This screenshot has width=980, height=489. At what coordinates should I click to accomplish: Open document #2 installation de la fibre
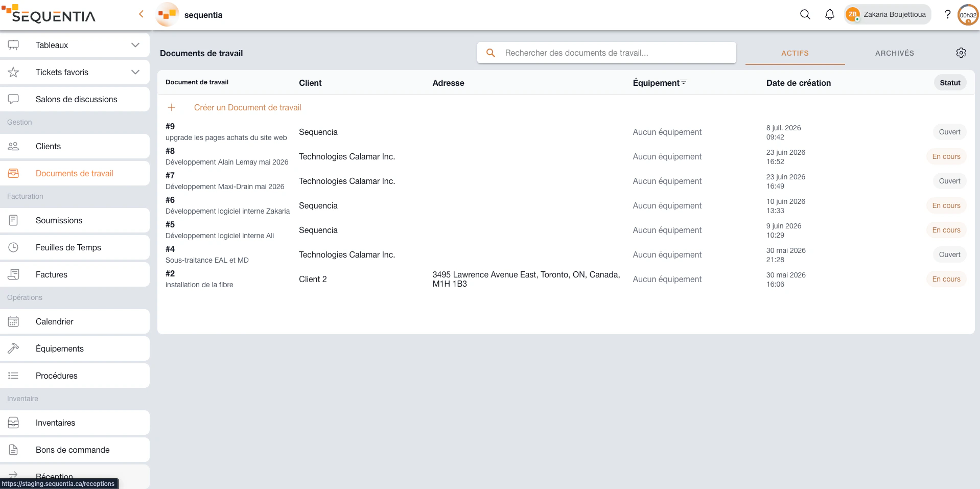199,279
